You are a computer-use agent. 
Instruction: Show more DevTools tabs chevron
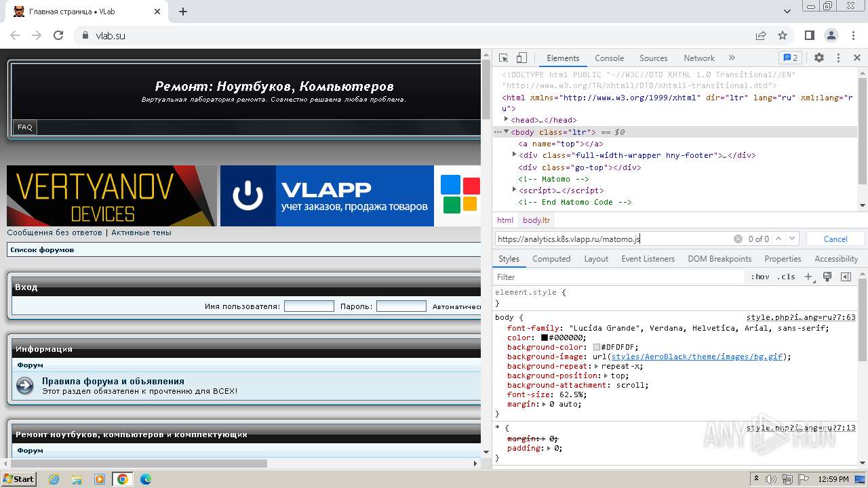(732, 58)
